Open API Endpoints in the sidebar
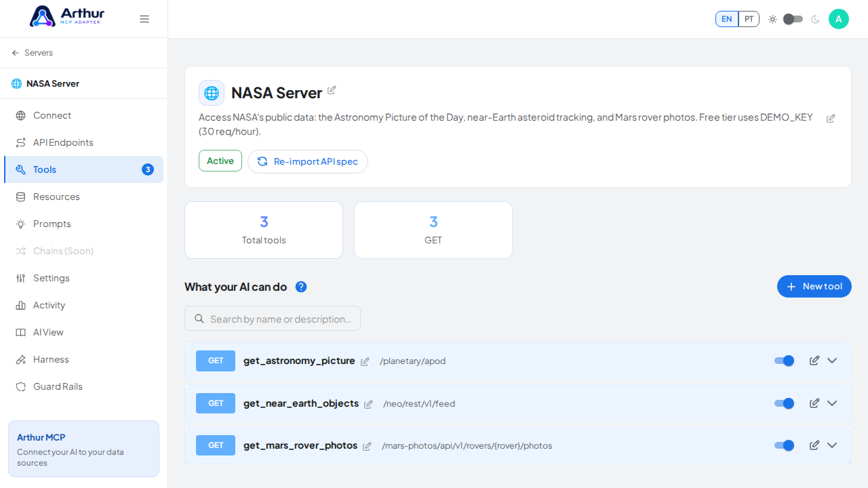The width and height of the screenshot is (868, 488). click(x=83, y=142)
